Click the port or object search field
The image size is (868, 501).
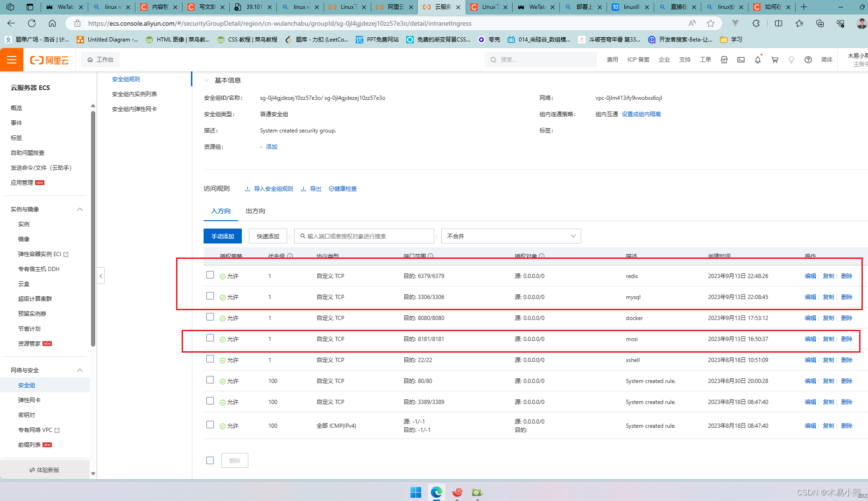point(364,236)
